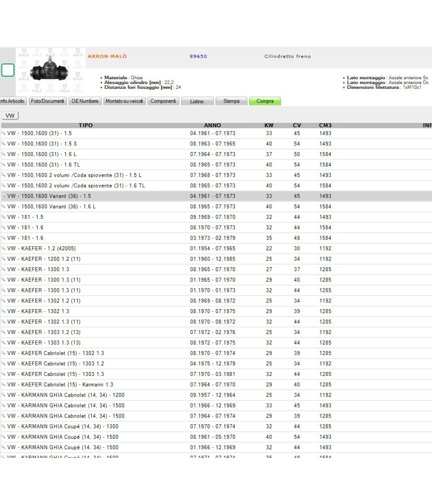
Task: Click year range '01.1960 - 12.1985'
Action: (213, 259)
